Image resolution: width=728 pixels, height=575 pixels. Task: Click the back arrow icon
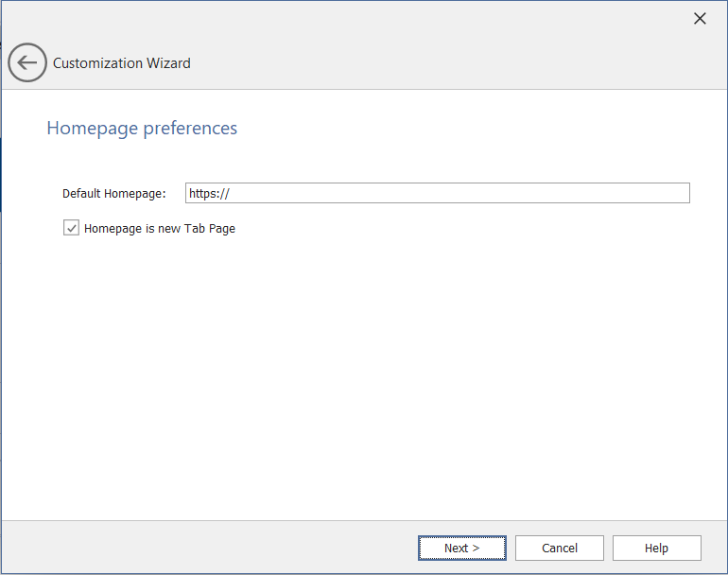(26, 63)
